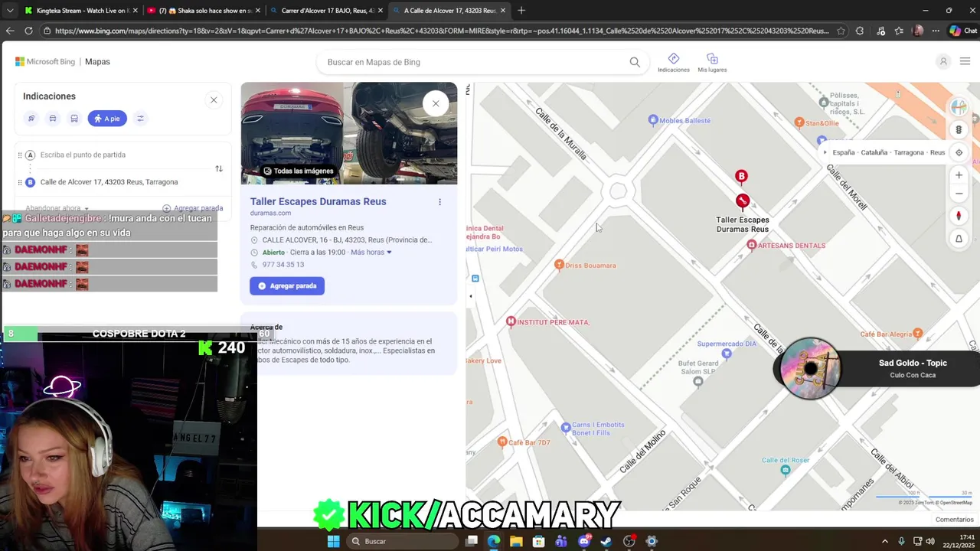The width and height of the screenshot is (980, 551).
Task: Open Indicaciones directions icon in header
Action: click(674, 63)
